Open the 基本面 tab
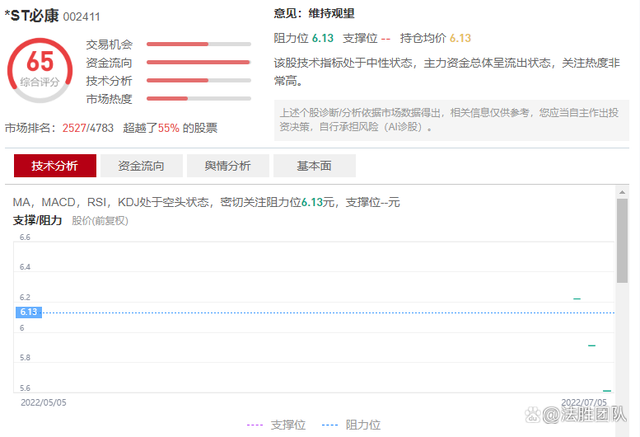This screenshot has width=640, height=437. point(314,166)
